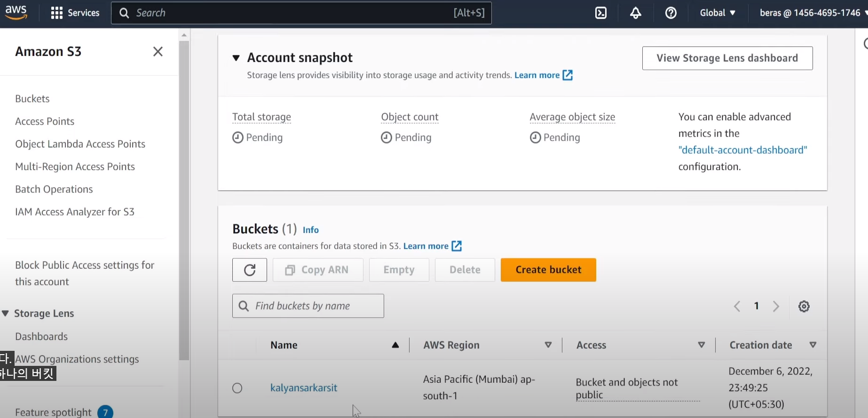Click the Delete bucket button
This screenshot has width=868, height=418.
click(x=465, y=270)
